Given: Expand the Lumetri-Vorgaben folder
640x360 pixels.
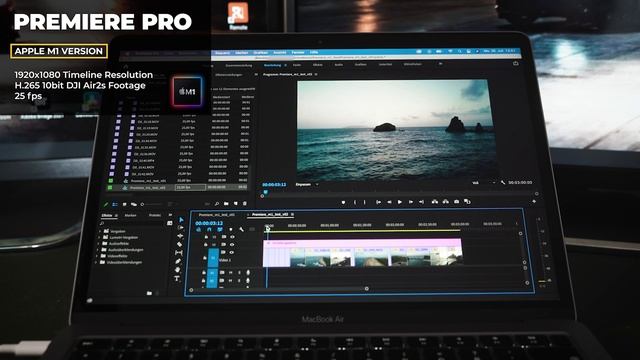Looking at the screenshot, I should pyautogui.click(x=99, y=237).
